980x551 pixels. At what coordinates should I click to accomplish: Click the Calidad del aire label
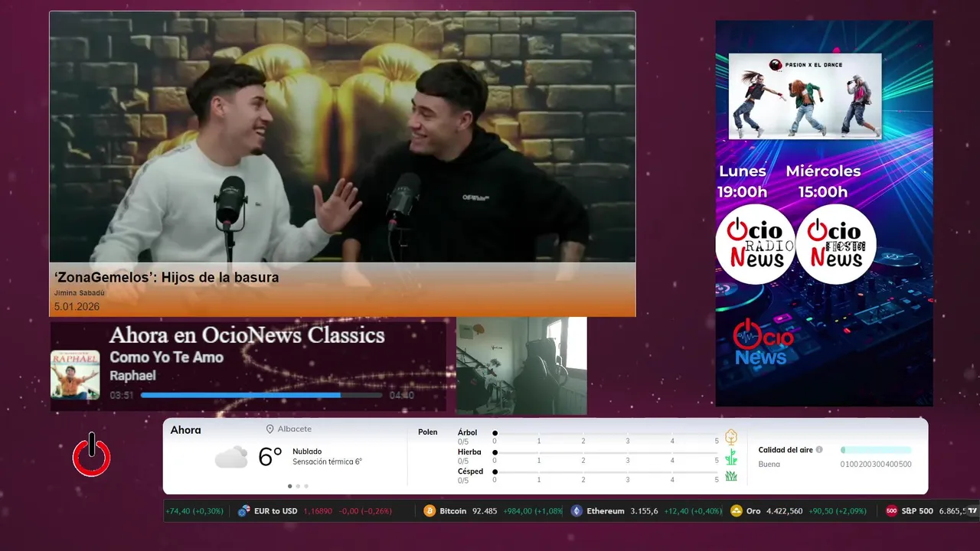[786, 450]
